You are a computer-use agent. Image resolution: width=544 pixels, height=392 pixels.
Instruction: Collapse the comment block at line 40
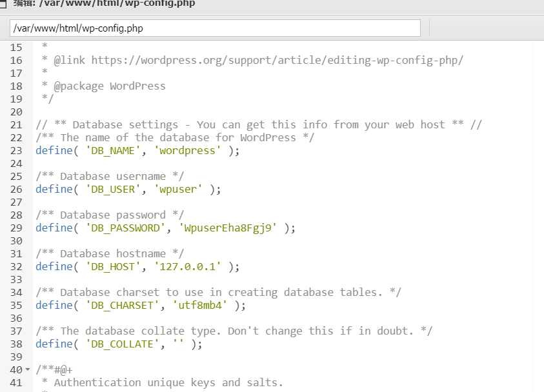pos(27,369)
